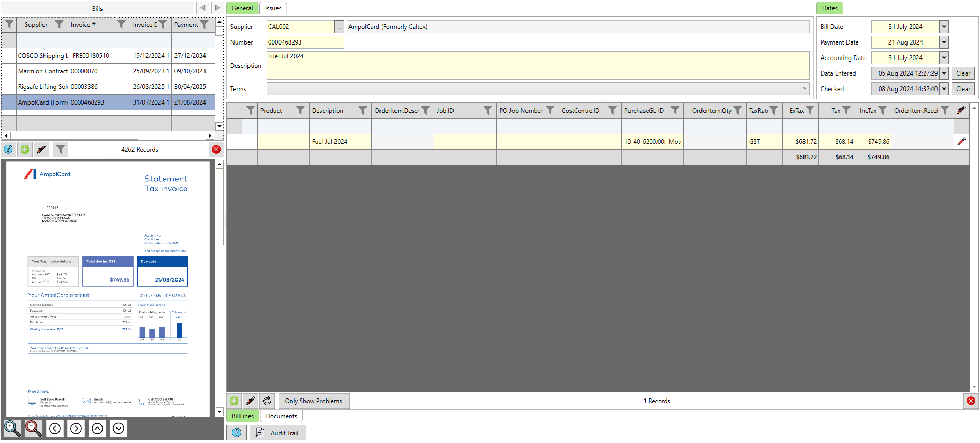
Task: Click the invoice Number field
Action: (x=305, y=42)
